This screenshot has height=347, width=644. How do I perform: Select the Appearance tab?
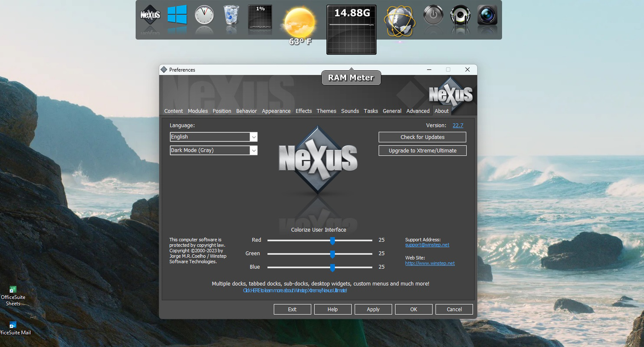tap(276, 111)
